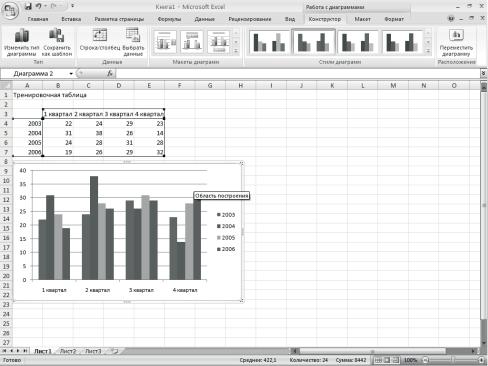Viewport: 488px width, 366px height.
Task: Click the 100% zoom level
Action: pos(410,360)
